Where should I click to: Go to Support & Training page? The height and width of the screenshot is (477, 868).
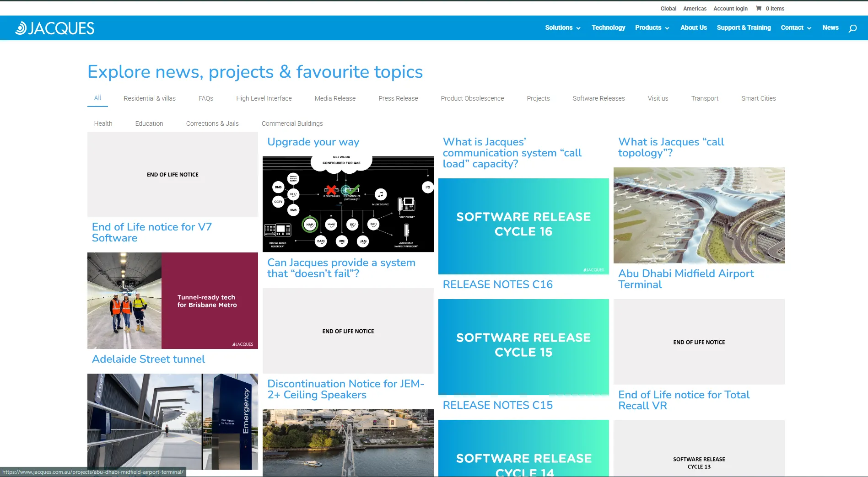click(x=744, y=27)
